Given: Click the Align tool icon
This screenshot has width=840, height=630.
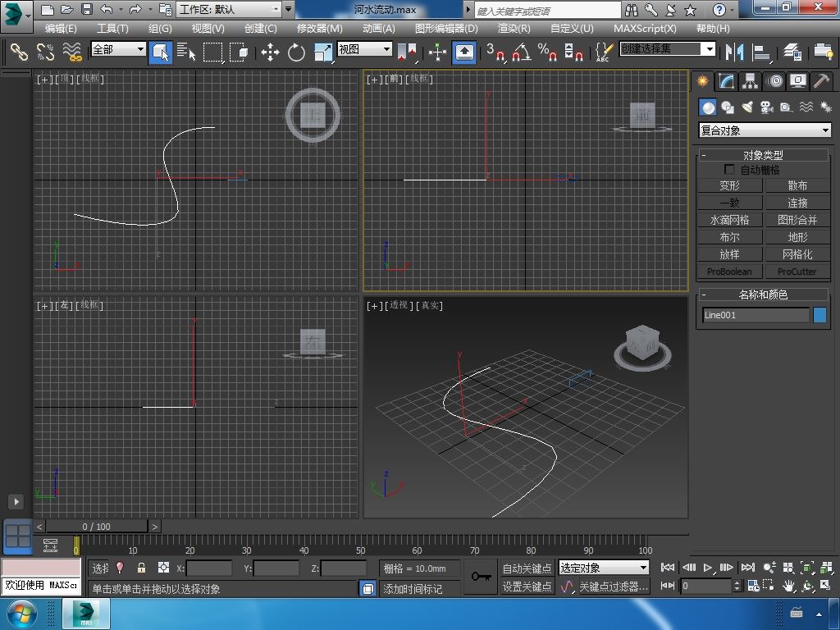Looking at the screenshot, I should (x=760, y=52).
